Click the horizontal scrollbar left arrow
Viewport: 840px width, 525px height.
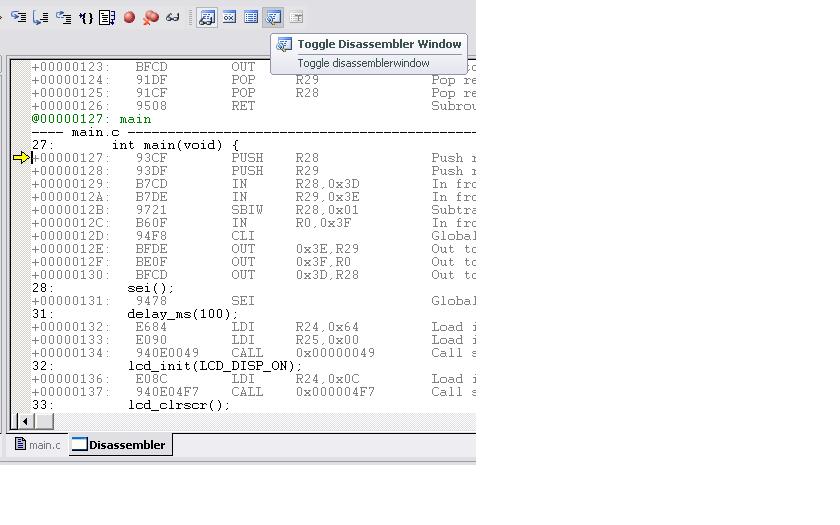(25, 421)
